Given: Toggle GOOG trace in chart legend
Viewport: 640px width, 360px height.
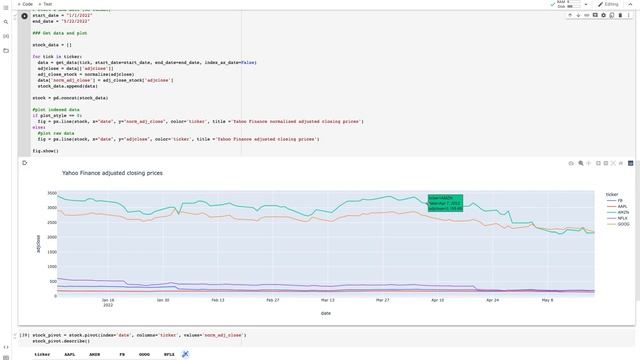Looking at the screenshot, I should [618, 224].
